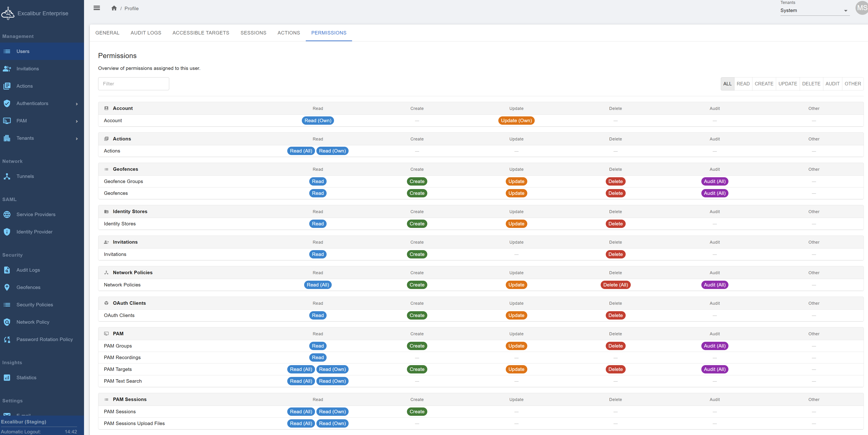This screenshot has height=435, width=868.
Task: Click the home breadcrumb icon
Action: (114, 8)
